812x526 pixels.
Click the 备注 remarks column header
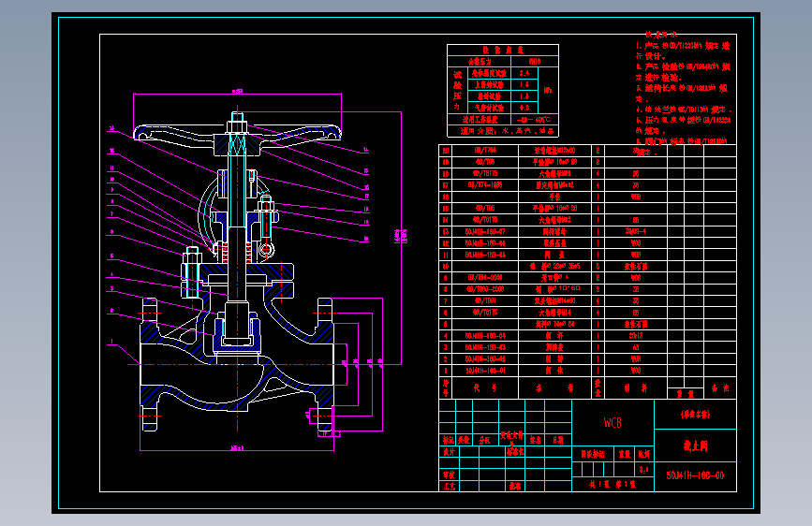tap(720, 387)
